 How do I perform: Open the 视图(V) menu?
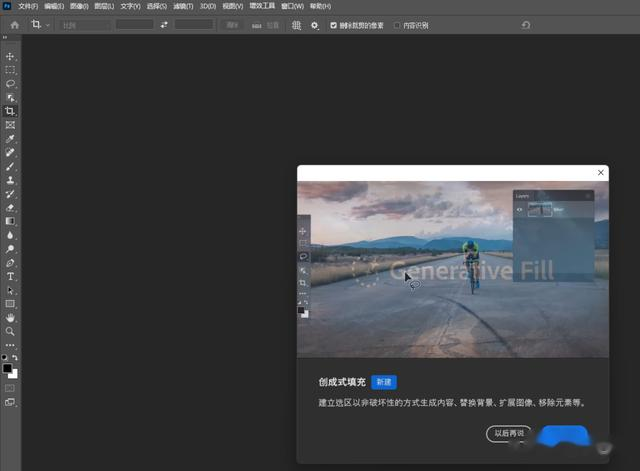[233, 7]
